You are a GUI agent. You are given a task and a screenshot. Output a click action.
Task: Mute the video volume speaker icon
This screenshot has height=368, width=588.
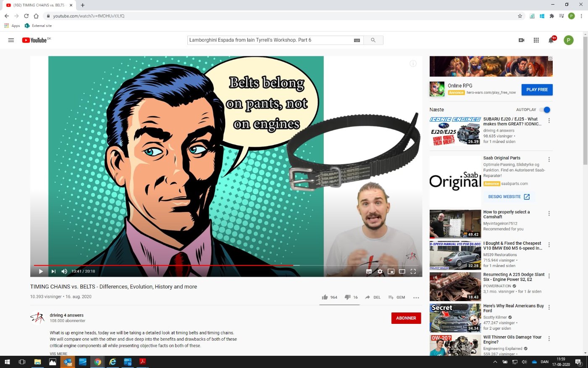[64, 271]
